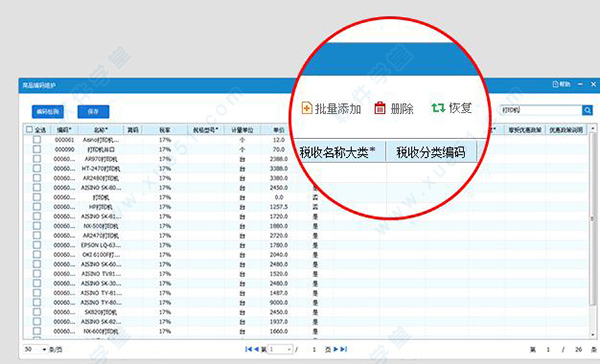Click the batch add (批量添加) icon
This screenshot has height=364, width=600.
[x=307, y=108]
